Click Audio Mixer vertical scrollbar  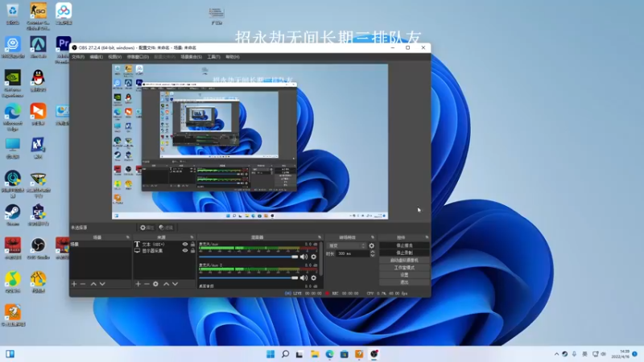click(320, 258)
